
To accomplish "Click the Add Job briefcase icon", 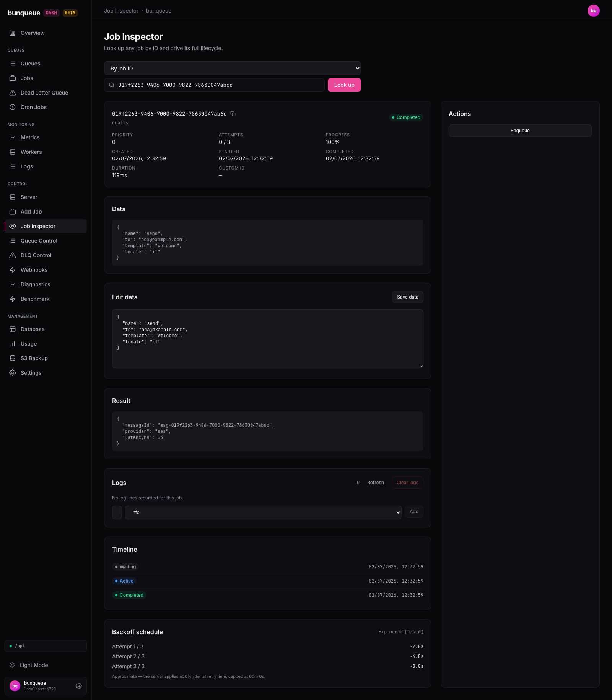I will click(13, 212).
